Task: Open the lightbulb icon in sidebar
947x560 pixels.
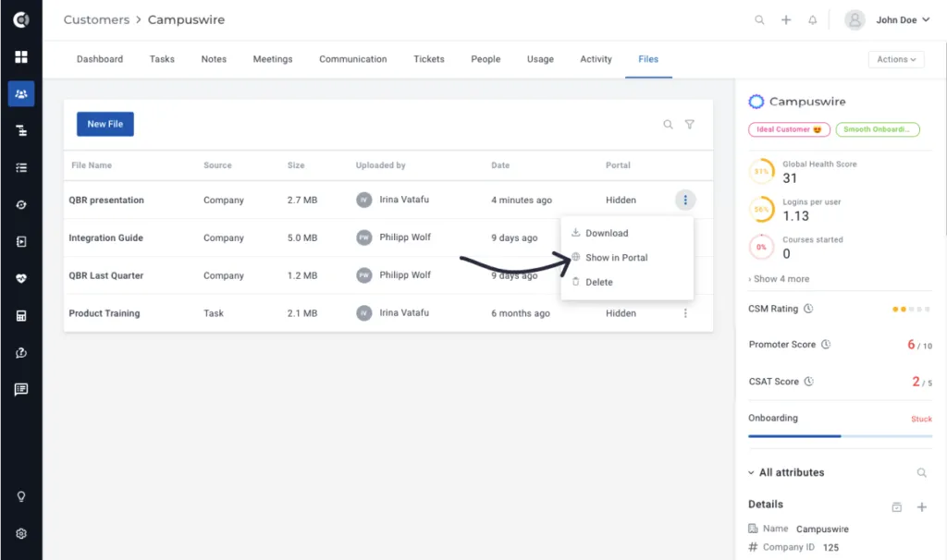Action: 21,496
